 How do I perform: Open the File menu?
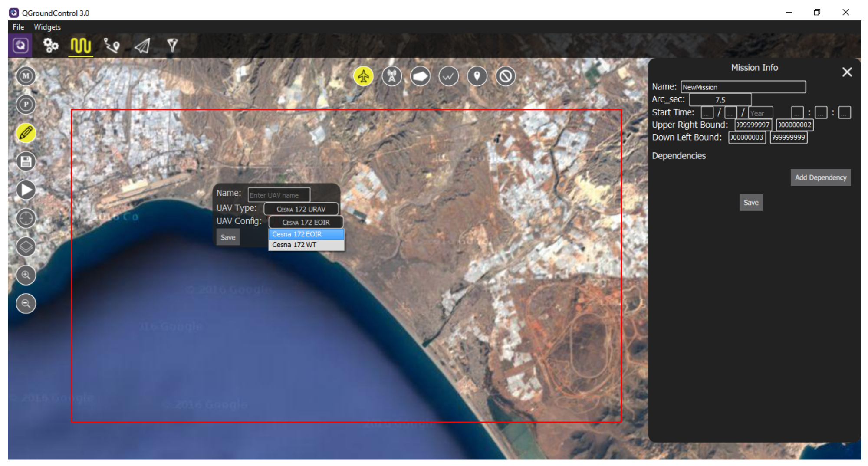coord(18,27)
